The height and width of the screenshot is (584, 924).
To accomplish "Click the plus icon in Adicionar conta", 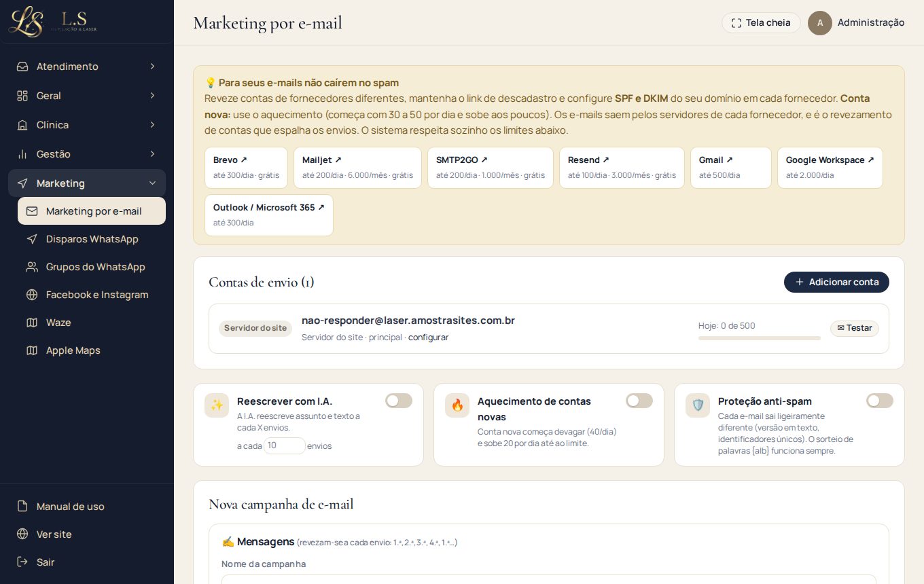I will (x=800, y=282).
